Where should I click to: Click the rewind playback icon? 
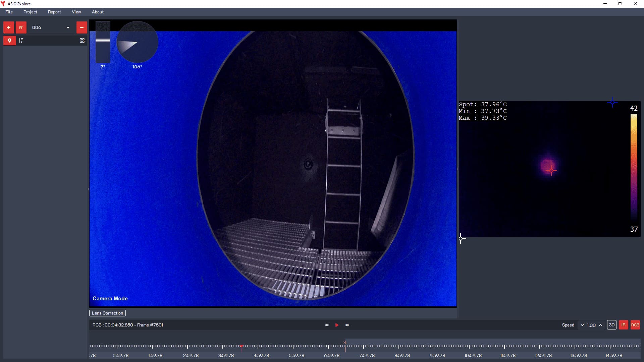pyautogui.click(x=326, y=325)
